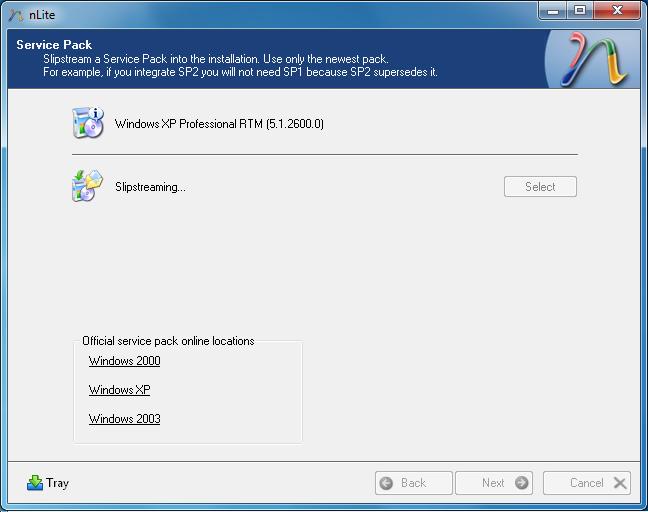Click the nLite icon in the title bar
This screenshot has width=648, height=512.
[x=16, y=15]
